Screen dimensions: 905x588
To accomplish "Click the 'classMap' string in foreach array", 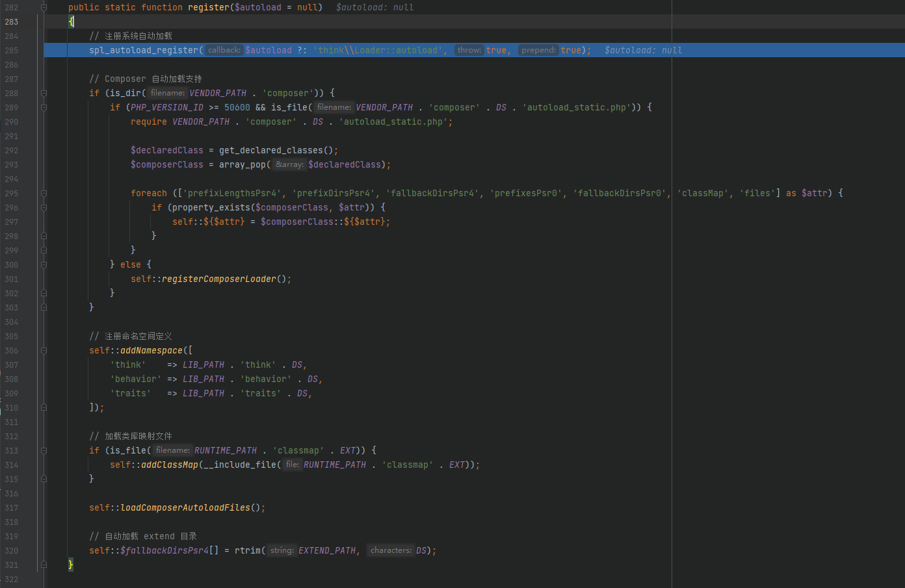I will (703, 193).
